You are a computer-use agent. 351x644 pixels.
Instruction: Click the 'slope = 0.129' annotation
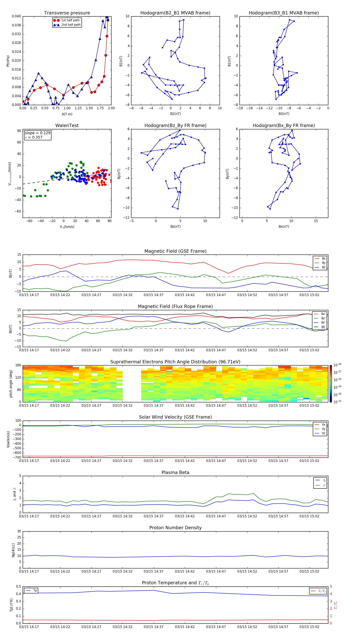(x=37, y=133)
